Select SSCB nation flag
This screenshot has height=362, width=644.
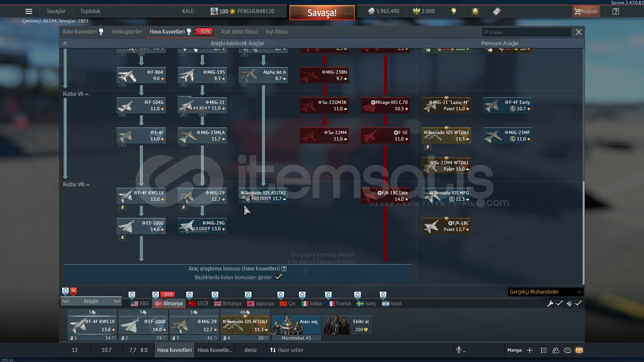pyautogui.click(x=199, y=304)
